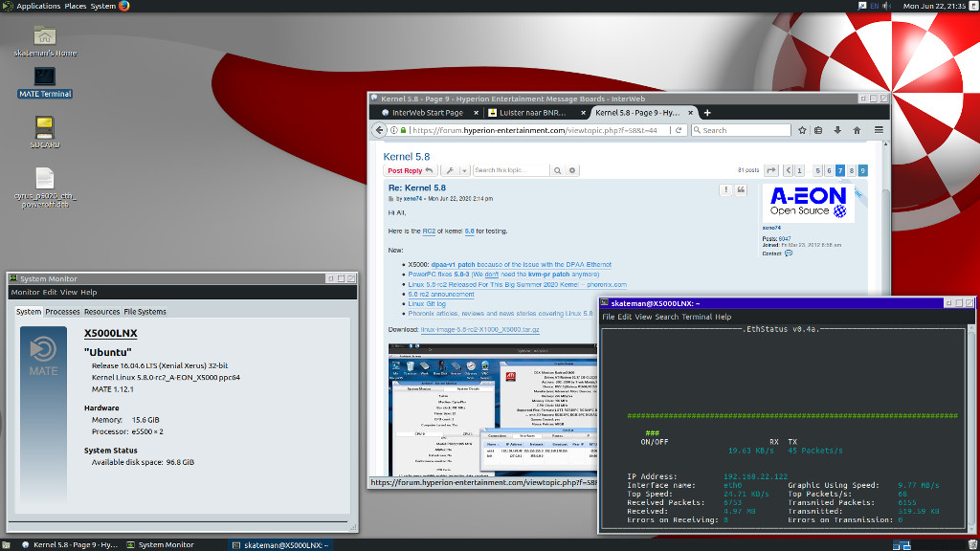Open the browser downloads arrow

tap(837, 130)
